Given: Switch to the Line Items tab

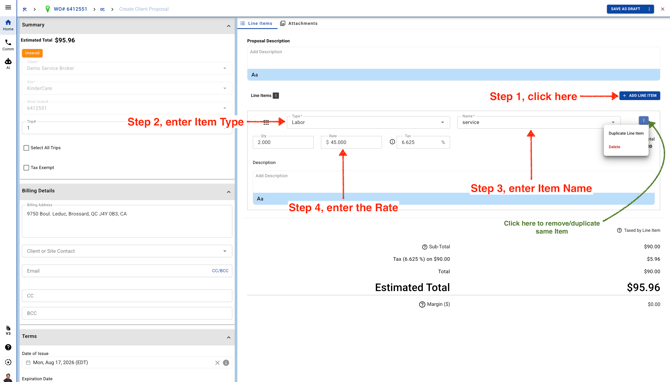Looking at the screenshot, I should 256,23.
